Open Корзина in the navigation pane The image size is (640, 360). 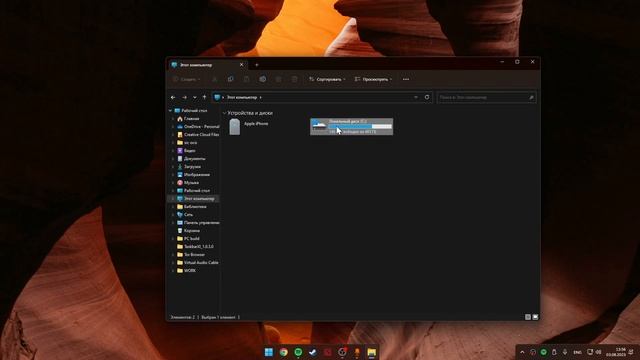(188, 231)
